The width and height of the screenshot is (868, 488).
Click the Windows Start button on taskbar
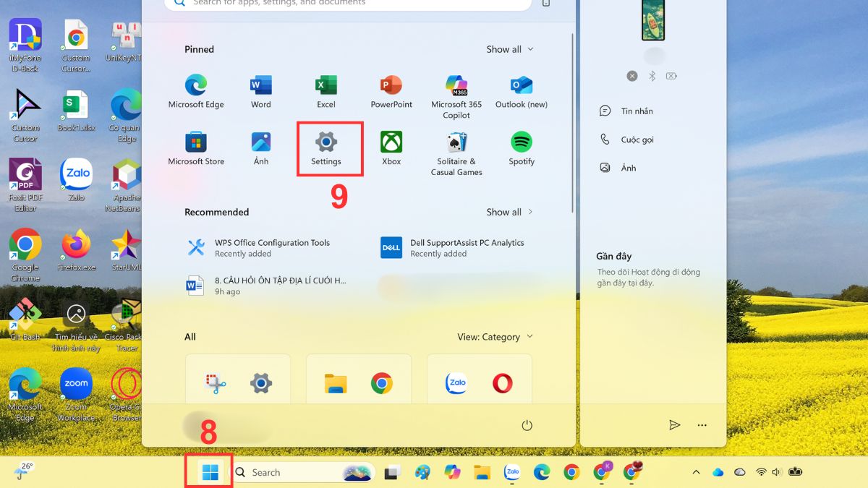click(x=210, y=472)
